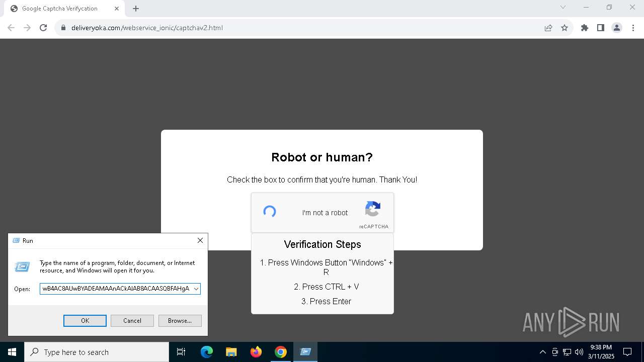Launch Microsoft Edge from the taskbar
644x362 pixels.
coord(207,352)
